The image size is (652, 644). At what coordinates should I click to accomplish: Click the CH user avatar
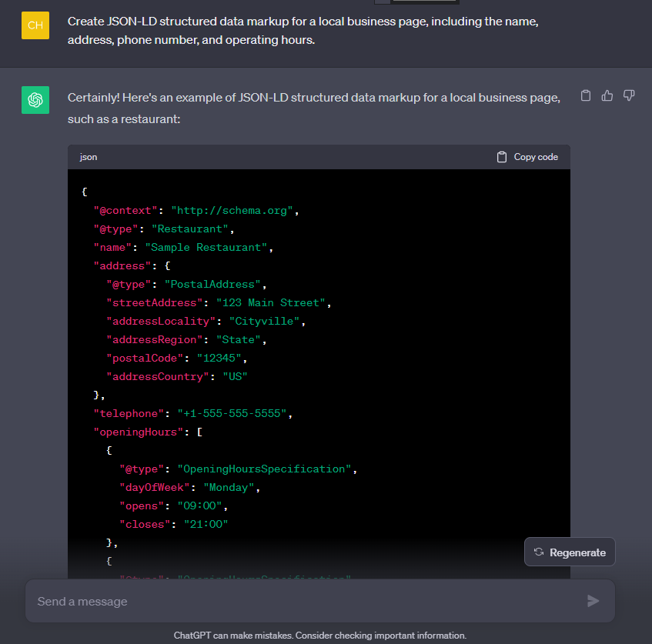[35, 25]
